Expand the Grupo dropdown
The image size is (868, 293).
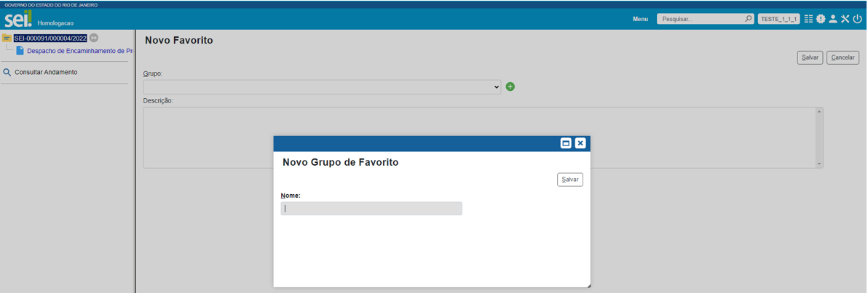pyautogui.click(x=322, y=87)
